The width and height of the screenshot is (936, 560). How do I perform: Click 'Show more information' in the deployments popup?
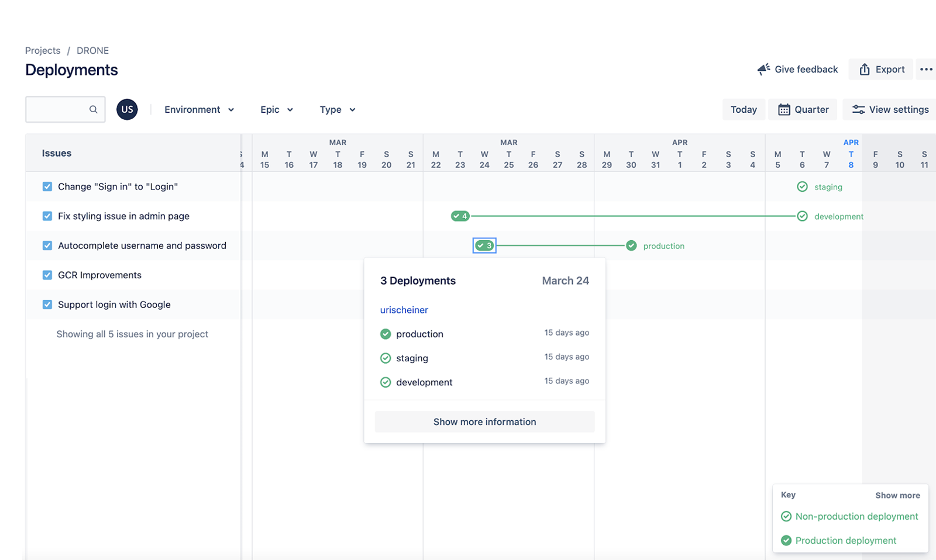pos(484,421)
